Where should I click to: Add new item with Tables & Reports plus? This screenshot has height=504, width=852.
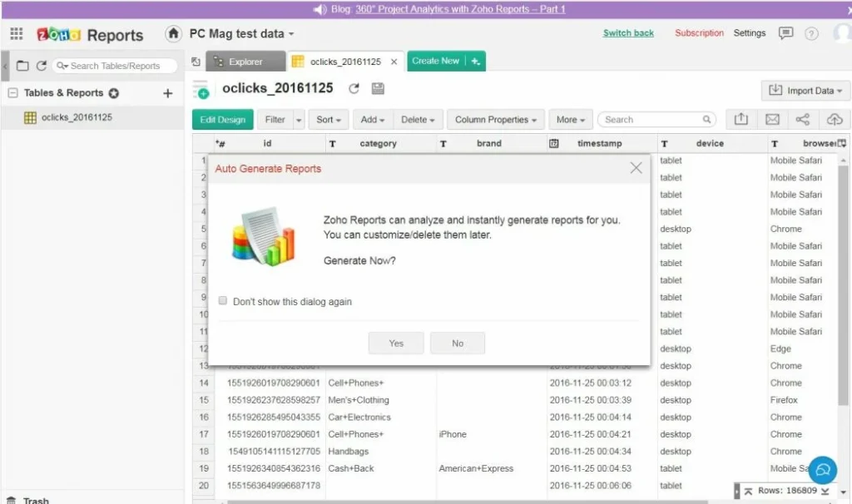click(167, 93)
